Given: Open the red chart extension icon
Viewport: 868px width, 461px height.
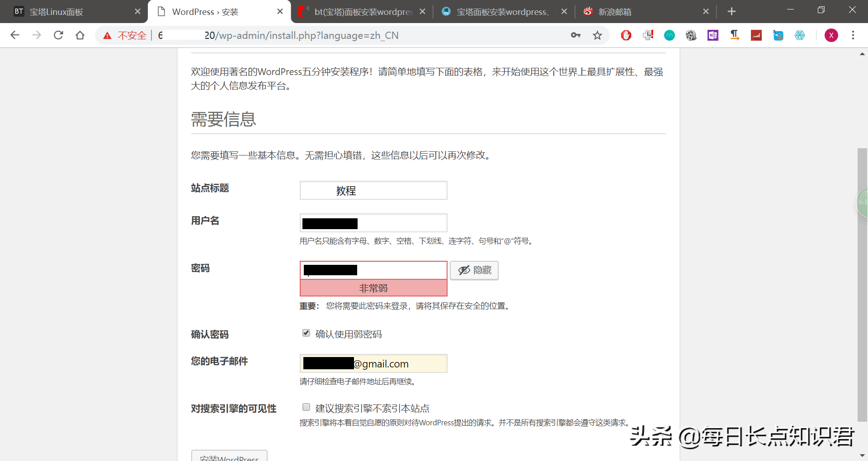Looking at the screenshot, I should tap(756, 35).
